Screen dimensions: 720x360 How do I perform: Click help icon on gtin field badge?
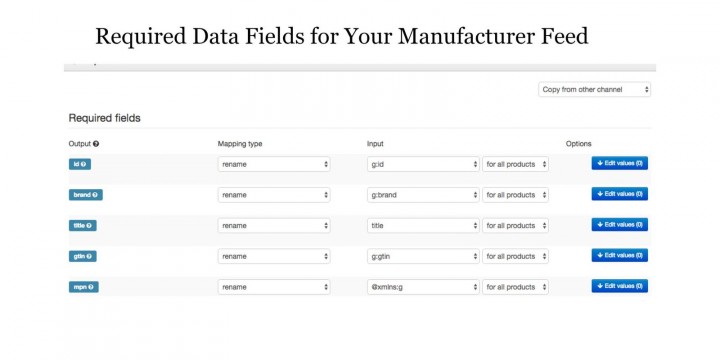tap(89, 256)
